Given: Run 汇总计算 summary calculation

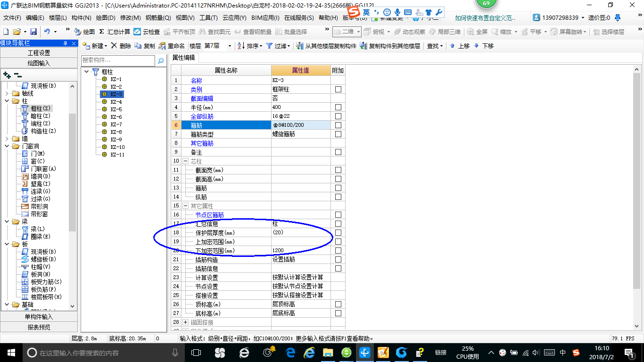Looking at the screenshot, I should click(x=115, y=32).
